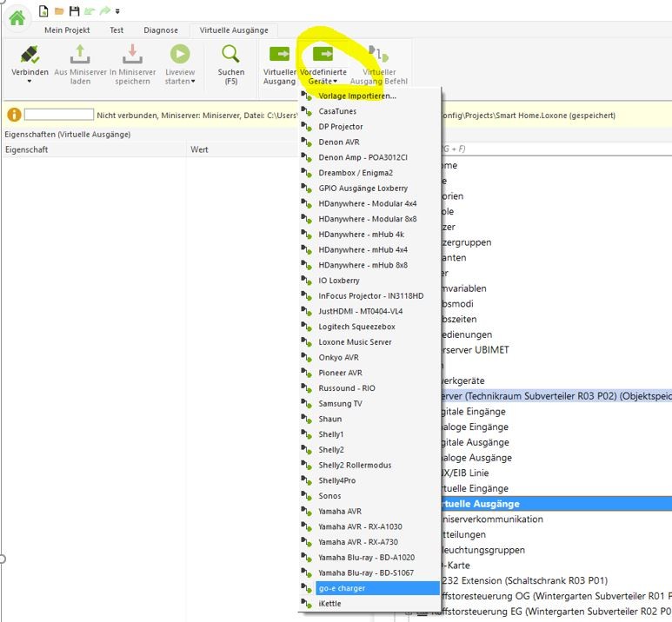The height and width of the screenshot is (622, 672).
Task: Switch to the Mein Projekt tab
Action: click(x=68, y=30)
